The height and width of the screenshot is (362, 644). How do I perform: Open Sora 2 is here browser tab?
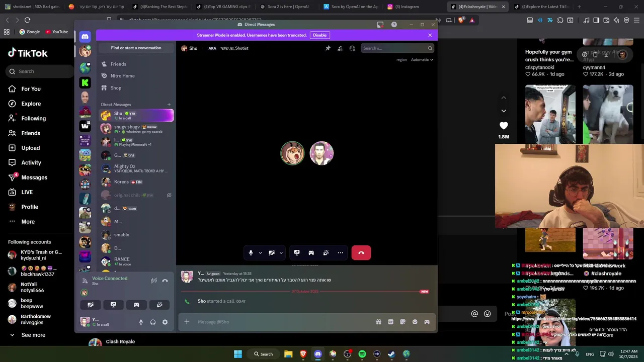tap(287, 7)
